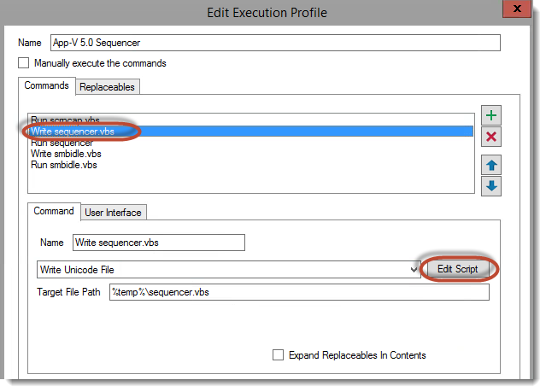Viewport: 546px width, 392px height.
Task: Select the Commands tab
Action: click(x=46, y=85)
